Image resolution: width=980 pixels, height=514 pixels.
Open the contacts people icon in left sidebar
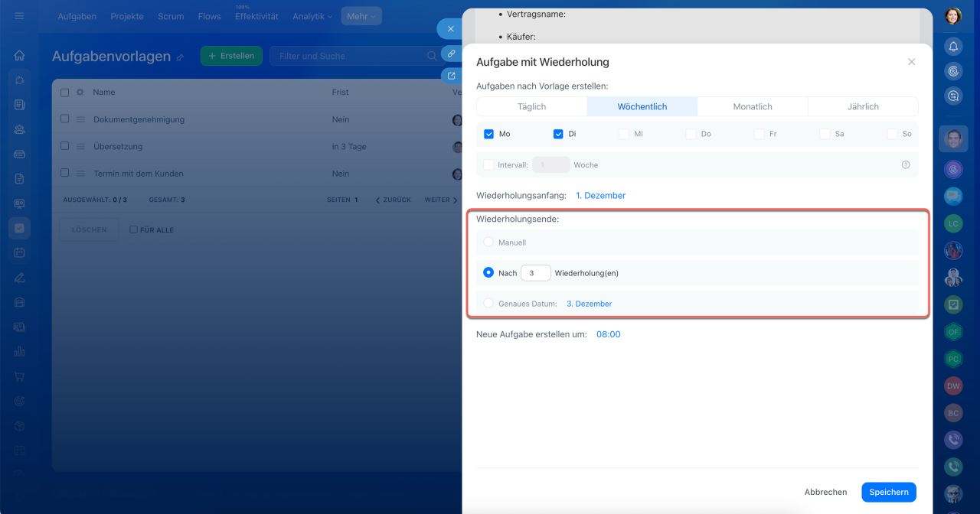(19, 129)
